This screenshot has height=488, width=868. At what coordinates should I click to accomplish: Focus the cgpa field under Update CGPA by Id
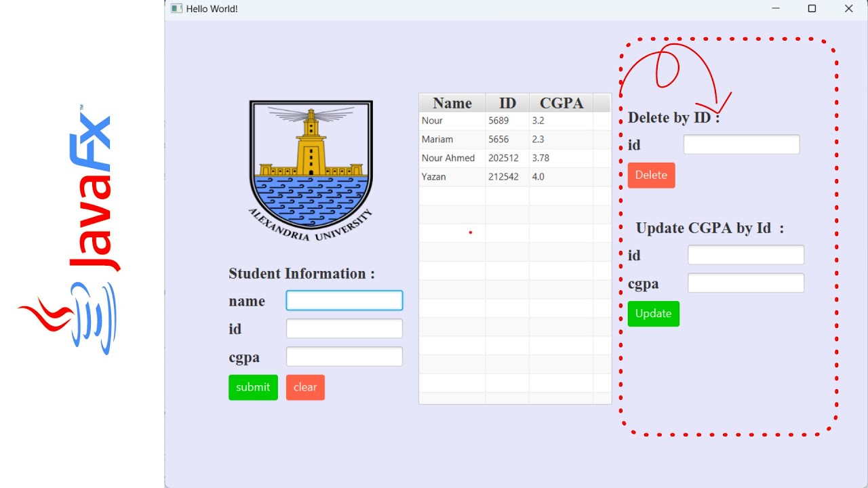coord(746,283)
